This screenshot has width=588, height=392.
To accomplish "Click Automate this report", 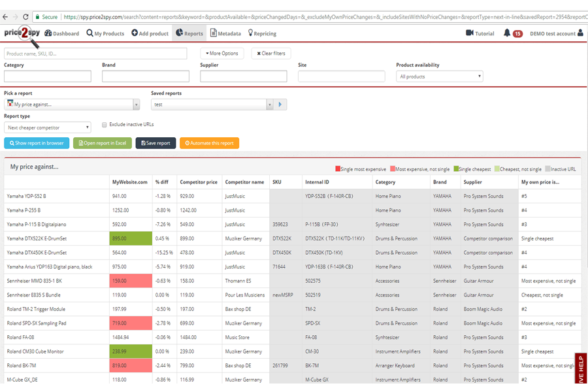I will [209, 143].
